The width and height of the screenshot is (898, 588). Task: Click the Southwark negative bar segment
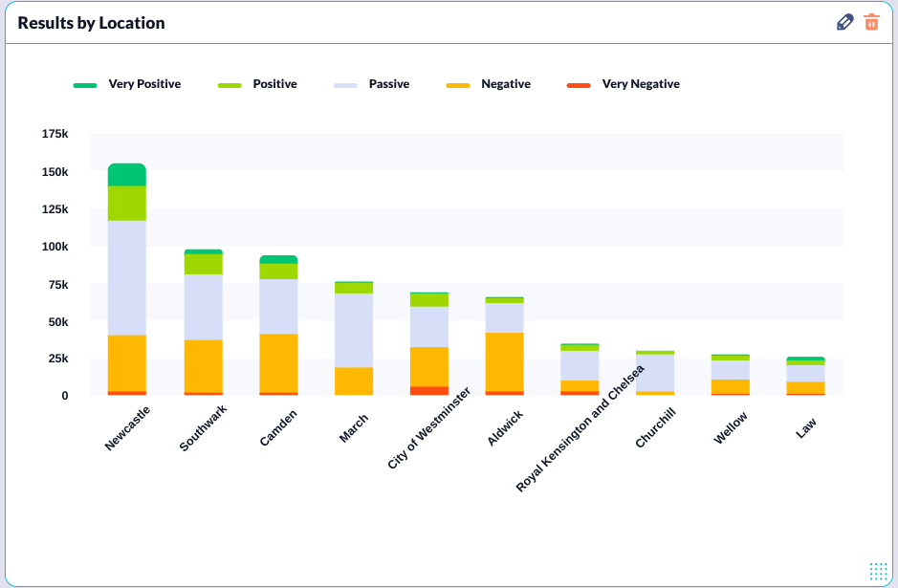point(203,365)
